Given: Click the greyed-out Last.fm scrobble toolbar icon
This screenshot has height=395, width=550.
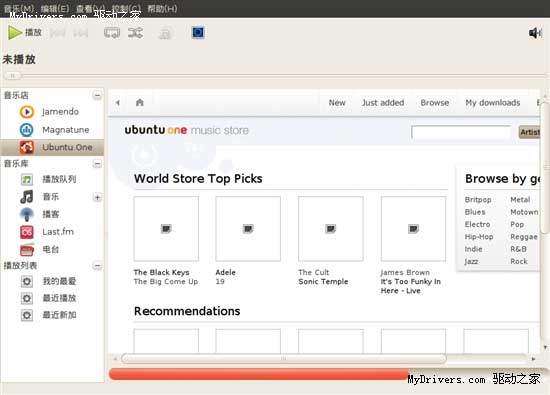Looking at the screenshot, I should (x=166, y=33).
